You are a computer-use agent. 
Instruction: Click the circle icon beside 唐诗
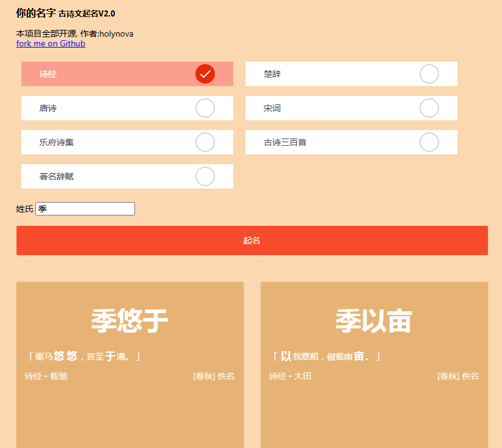coord(205,108)
